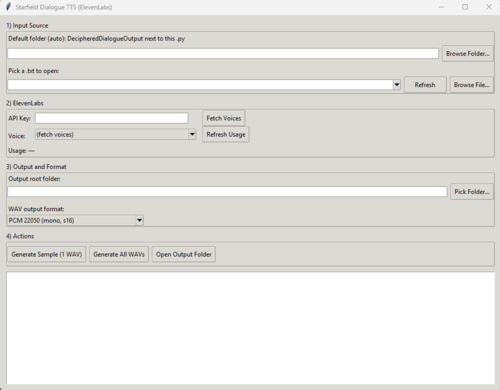Close the Starfield Dialogue TTS window
This screenshot has height=390, width=500.
489,7
